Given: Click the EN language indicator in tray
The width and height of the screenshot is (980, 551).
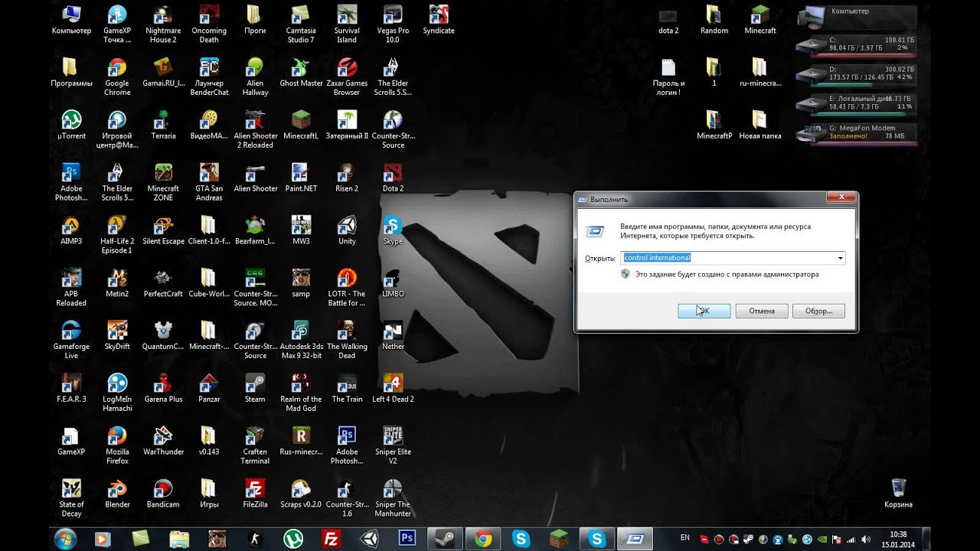Looking at the screenshot, I should [684, 539].
